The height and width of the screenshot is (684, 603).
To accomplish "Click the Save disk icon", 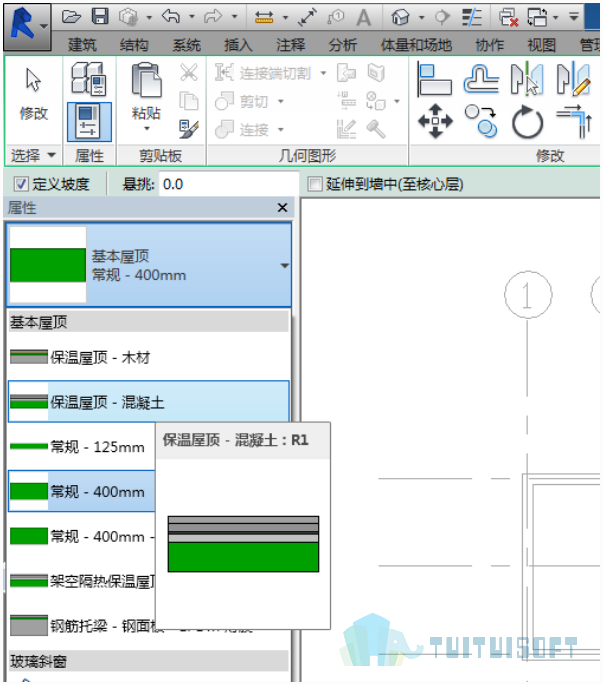I will coord(100,17).
